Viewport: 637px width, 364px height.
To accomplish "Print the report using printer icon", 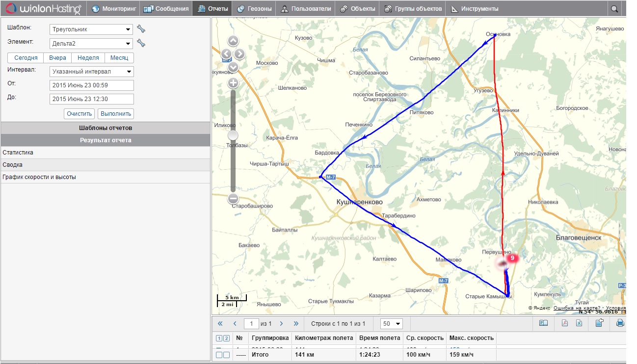I will coord(620,323).
